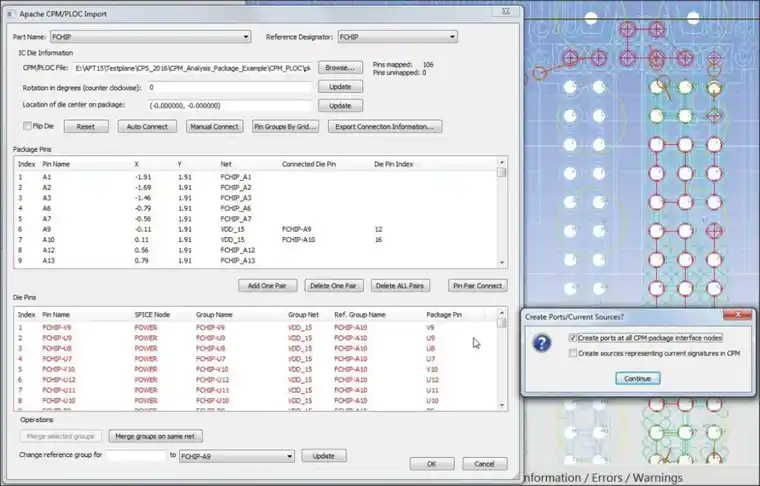Select die pin row FCHIP-V9

(256, 328)
